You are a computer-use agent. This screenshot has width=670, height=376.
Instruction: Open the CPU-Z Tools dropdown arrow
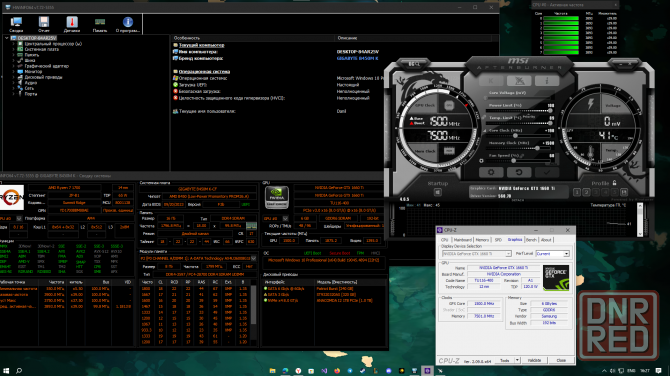pyautogui.click(x=517, y=360)
